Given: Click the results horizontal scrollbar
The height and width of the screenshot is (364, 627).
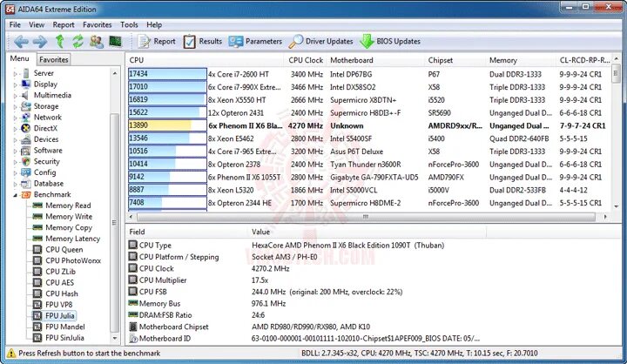Looking at the screenshot, I should point(366,217).
